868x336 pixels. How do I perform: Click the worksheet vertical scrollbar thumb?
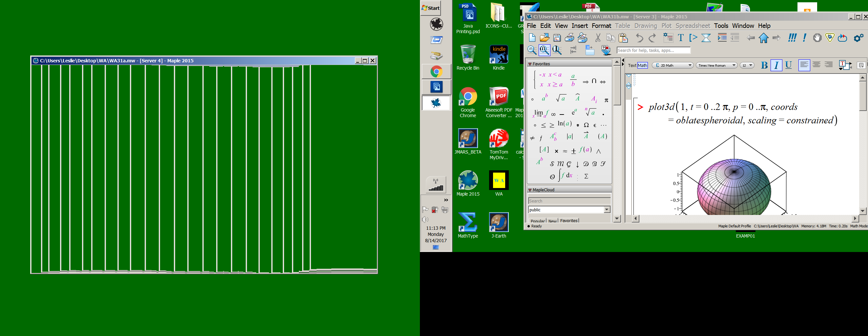pos(863,96)
